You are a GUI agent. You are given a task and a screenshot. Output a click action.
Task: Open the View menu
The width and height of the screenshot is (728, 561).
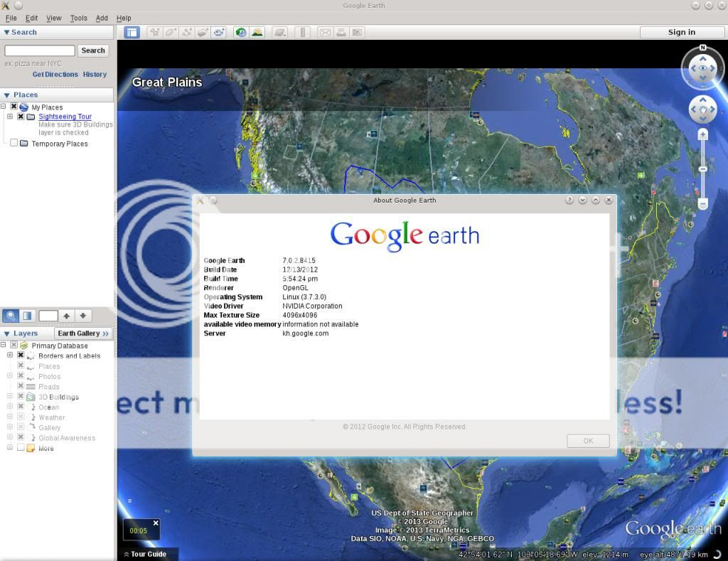[x=54, y=18]
